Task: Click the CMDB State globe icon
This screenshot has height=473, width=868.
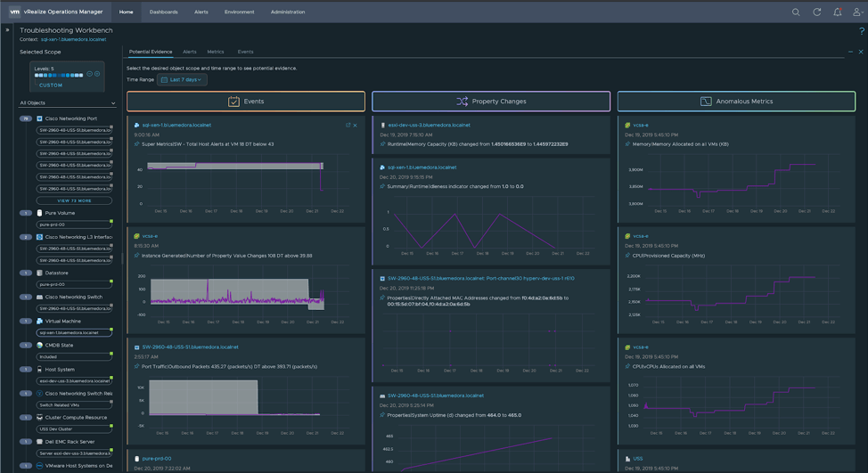Action: click(39, 346)
